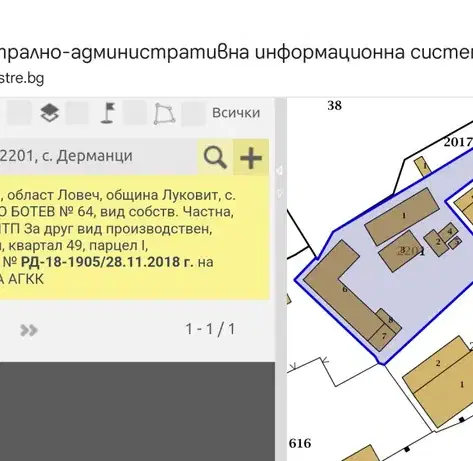Collapse side panel with left arrow

coord(279,171)
